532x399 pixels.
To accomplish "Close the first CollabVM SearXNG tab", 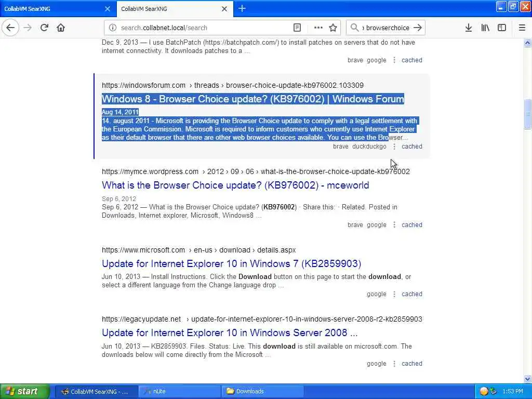I will click(x=108, y=9).
